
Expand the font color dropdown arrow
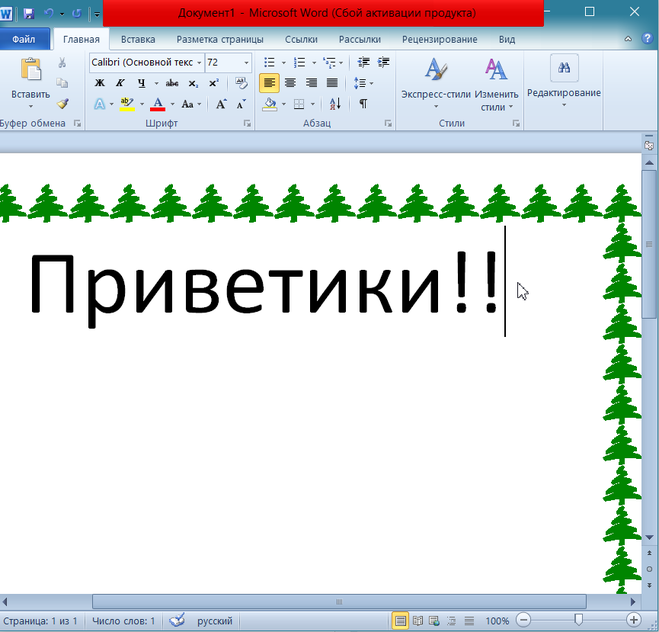pyautogui.click(x=171, y=104)
